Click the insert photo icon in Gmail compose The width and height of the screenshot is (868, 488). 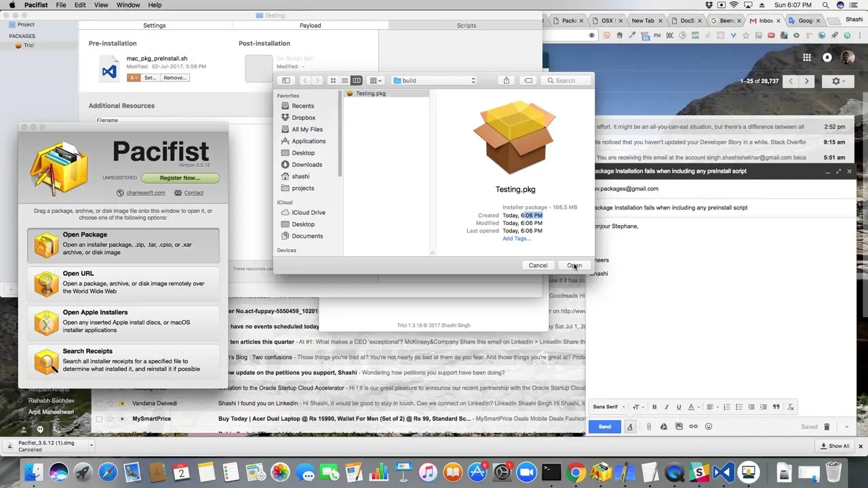pyautogui.click(x=679, y=426)
